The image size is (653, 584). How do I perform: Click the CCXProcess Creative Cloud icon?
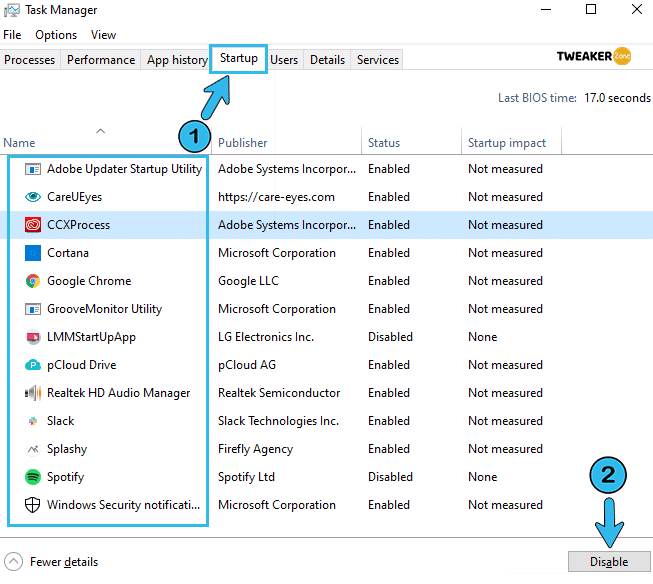tap(32, 225)
